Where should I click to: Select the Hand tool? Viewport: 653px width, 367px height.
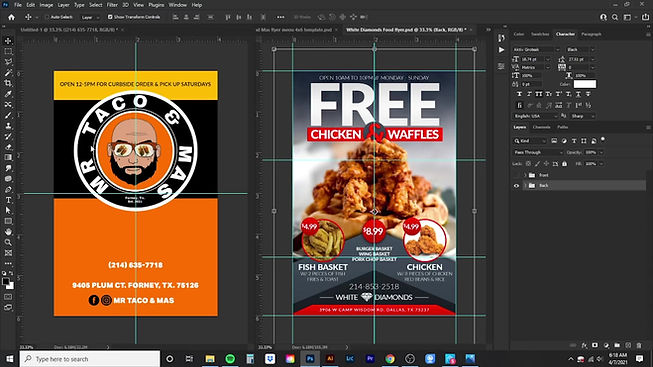pyautogui.click(x=8, y=232)
